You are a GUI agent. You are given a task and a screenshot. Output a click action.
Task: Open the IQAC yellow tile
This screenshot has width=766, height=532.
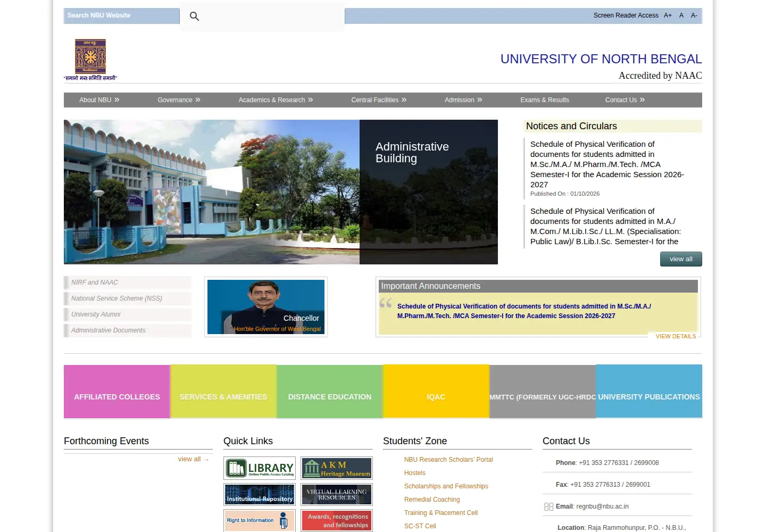point(436,392)
